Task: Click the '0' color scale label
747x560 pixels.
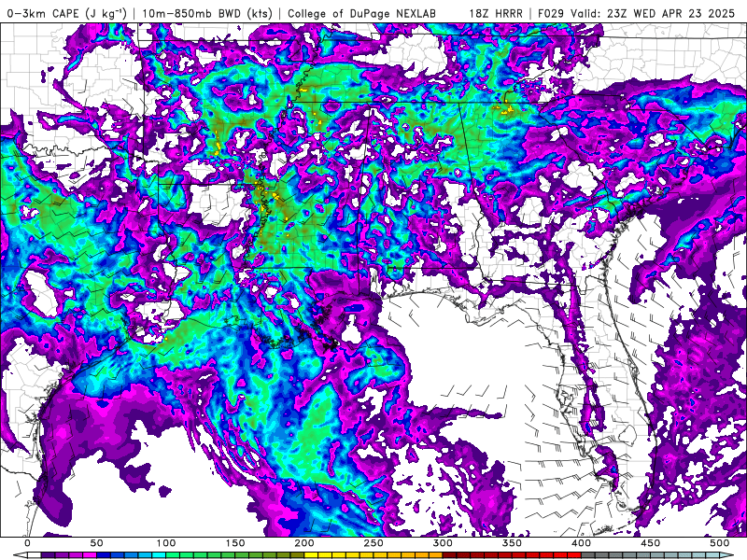Action: [28, 543]
